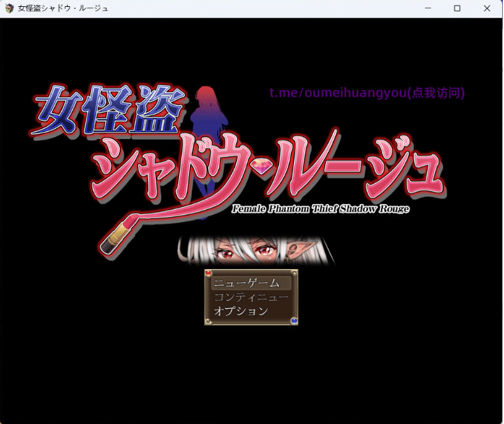This screenshot has height=424, width=504.
Task: Maximize the game window
Action: (x=457, y=8)
